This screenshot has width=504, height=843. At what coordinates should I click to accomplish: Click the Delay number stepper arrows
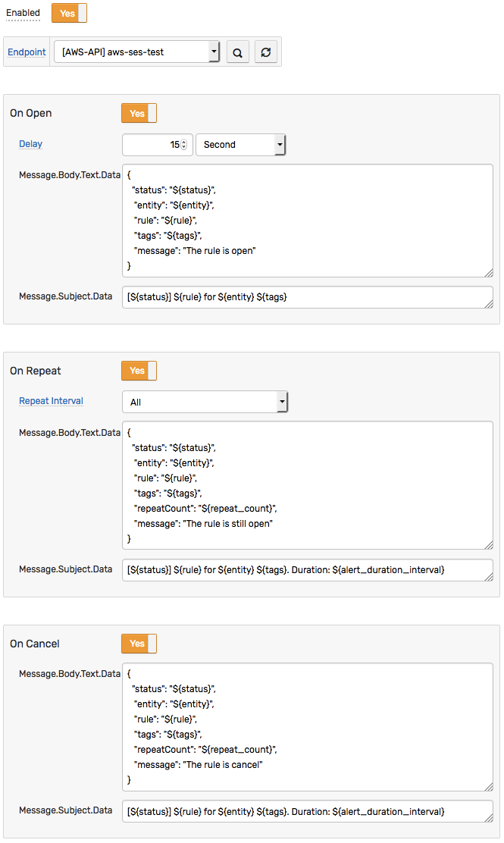point(183,145)
